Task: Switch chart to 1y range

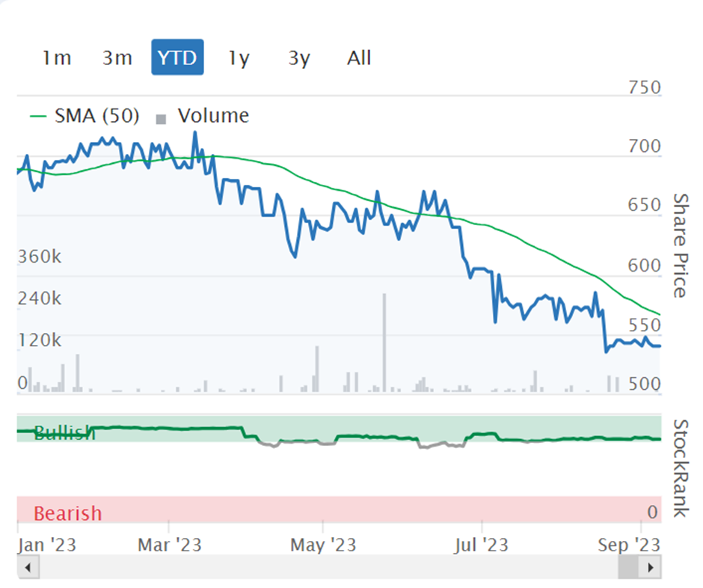Action: 239,58
